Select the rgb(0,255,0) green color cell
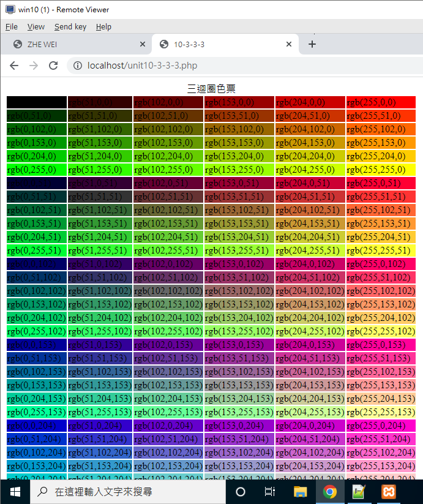This screenshot has width=423, height=504. click(x=36, y=170)
